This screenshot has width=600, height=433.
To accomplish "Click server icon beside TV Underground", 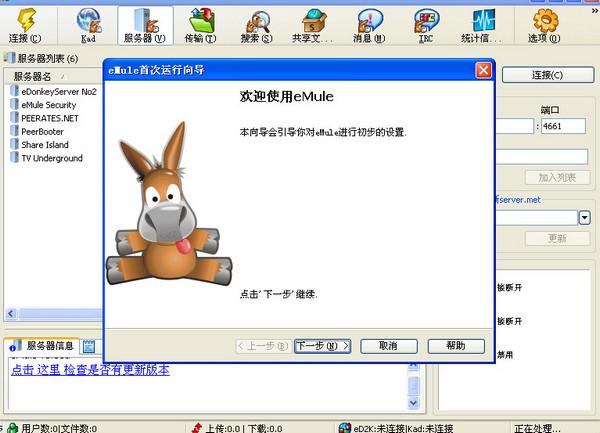I will pos(15,158).
